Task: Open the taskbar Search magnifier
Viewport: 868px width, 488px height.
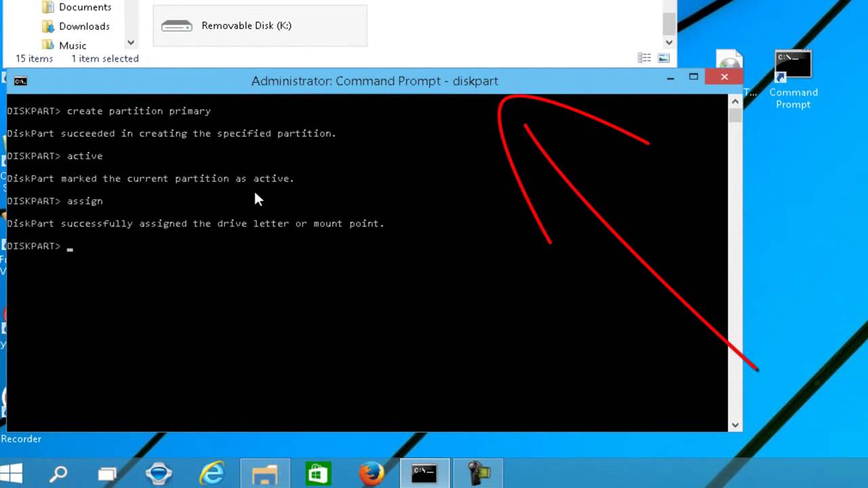Action: coord(58,472)
